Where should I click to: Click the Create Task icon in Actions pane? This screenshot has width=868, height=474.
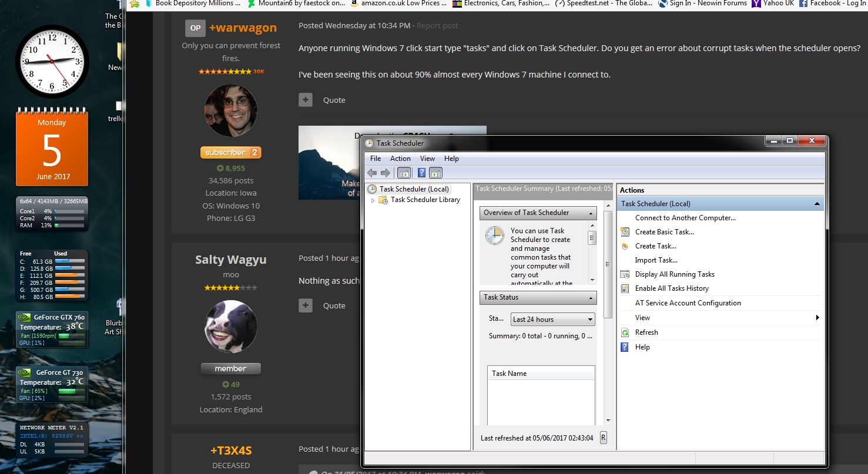tap(625, 246)
